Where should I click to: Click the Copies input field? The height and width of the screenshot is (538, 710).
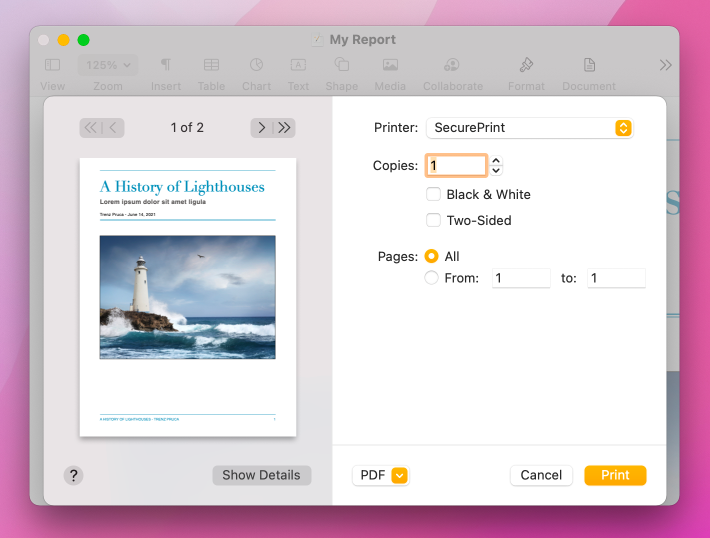point(456,165)
